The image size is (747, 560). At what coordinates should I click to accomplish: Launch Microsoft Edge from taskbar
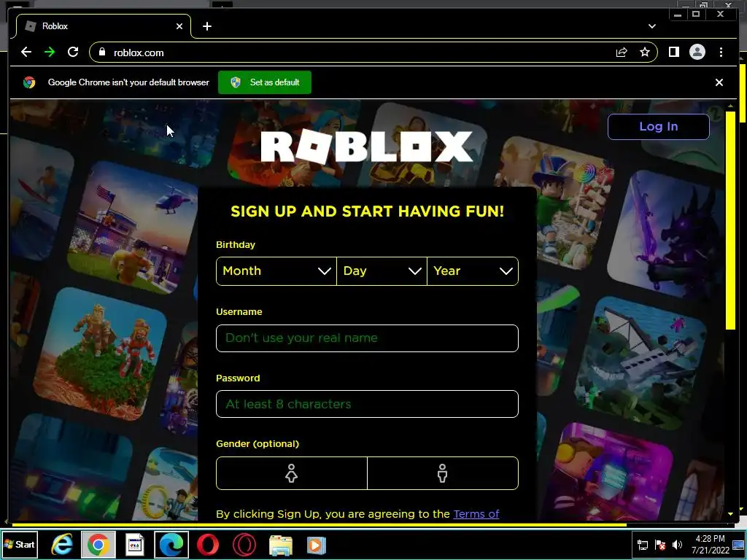(171, 544)
